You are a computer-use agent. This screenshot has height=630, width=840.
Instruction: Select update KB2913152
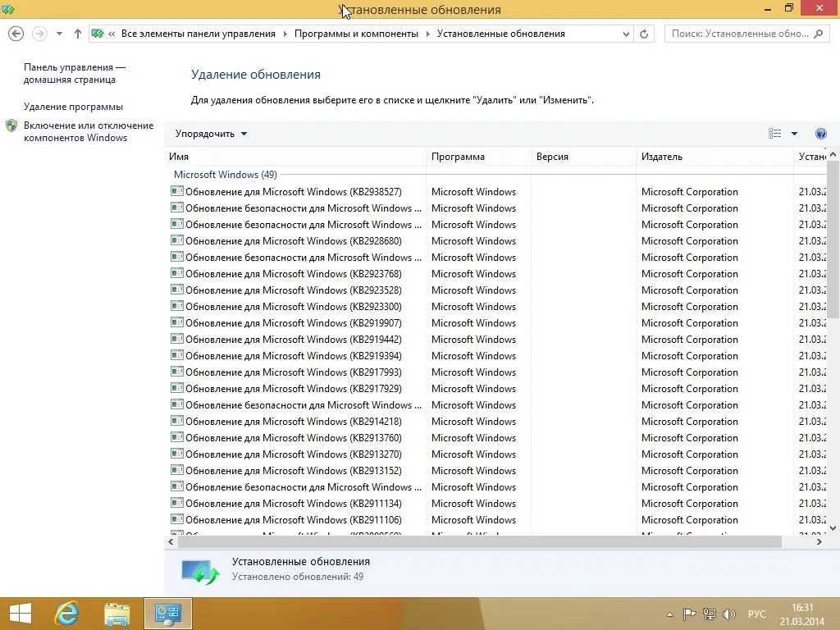294,471
